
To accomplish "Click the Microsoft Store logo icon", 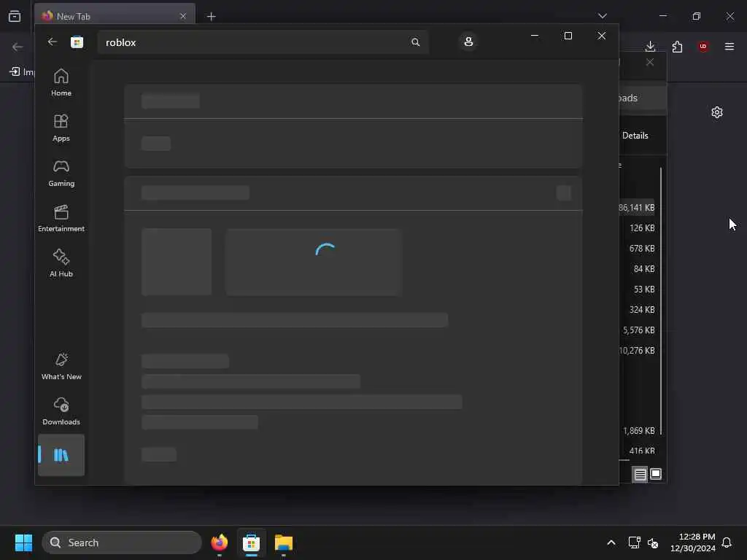I will tap(77, 42).
